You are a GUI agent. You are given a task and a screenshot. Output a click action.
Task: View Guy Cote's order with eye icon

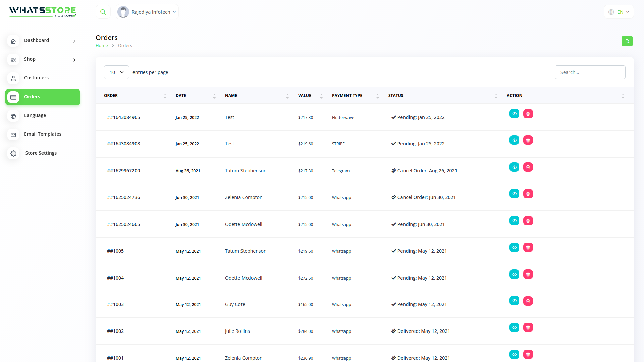click(514, 301)
